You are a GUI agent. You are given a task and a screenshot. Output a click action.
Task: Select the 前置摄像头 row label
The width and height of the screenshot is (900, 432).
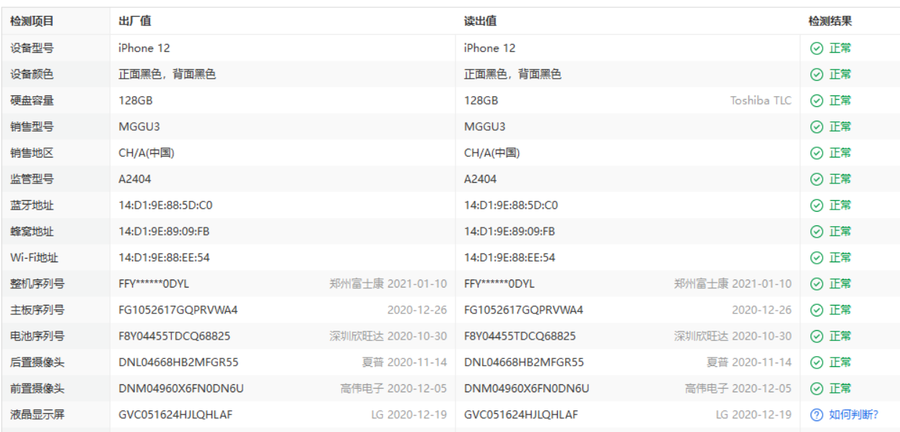[x=37, y=389]
